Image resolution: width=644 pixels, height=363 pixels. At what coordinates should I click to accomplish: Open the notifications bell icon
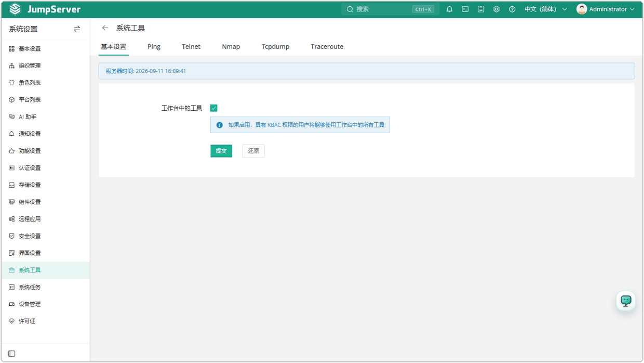(450, 9)
